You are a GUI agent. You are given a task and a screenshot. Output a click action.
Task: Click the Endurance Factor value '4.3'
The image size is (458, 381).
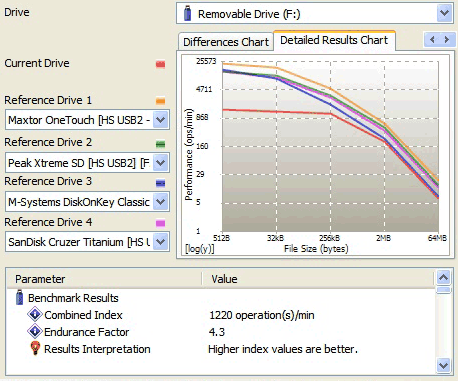pyautogui.click(x=217, y=332)
